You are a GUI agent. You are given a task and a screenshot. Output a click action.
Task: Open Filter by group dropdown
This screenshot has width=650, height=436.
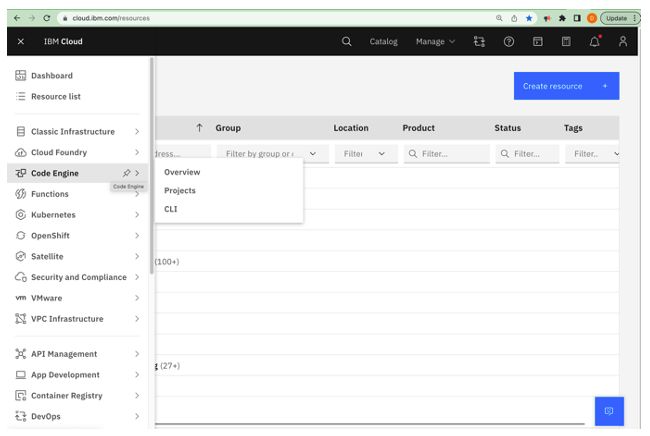(x=273, y=154)
